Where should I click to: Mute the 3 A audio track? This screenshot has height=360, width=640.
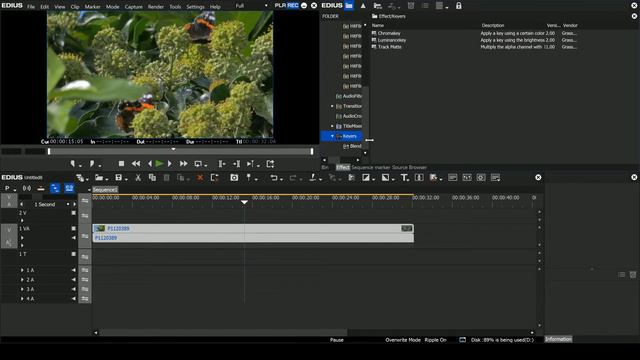(73, 289)
